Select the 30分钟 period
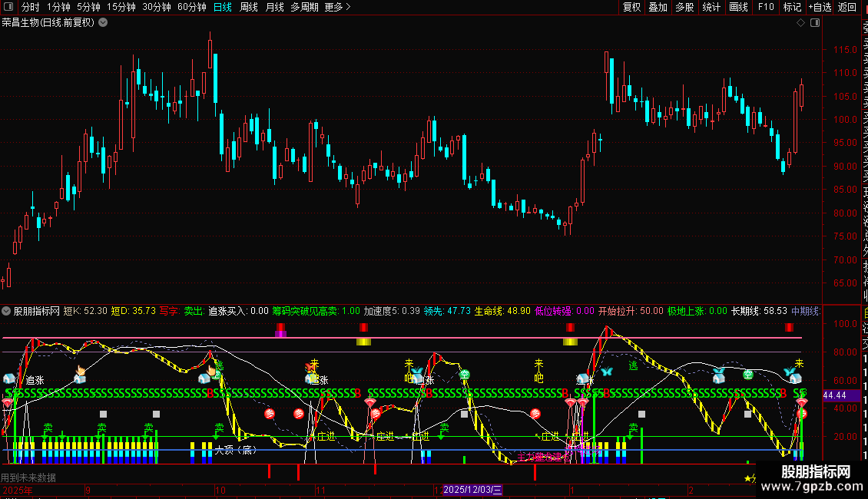 (x=157, y=7)
